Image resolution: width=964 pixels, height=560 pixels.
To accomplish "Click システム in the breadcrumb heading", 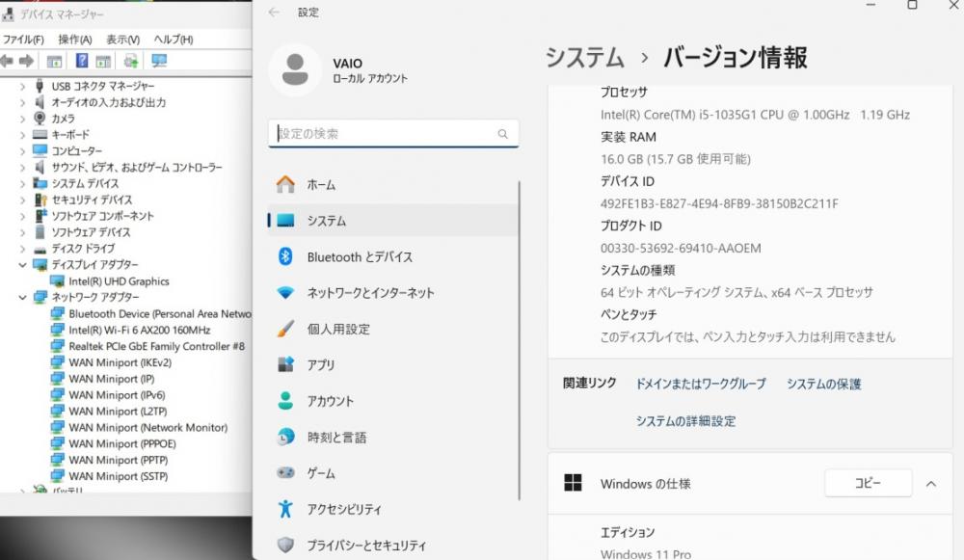I will click(585, 58).
